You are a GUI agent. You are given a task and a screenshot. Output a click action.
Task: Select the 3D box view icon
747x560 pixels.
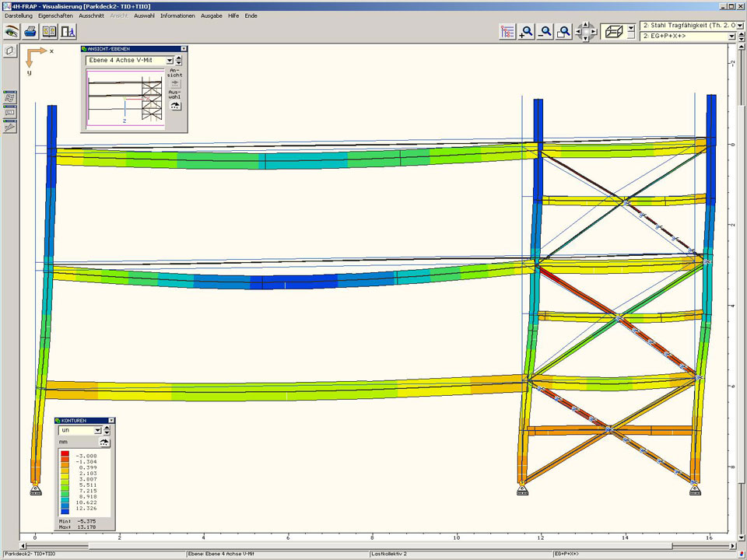(614, 32)
